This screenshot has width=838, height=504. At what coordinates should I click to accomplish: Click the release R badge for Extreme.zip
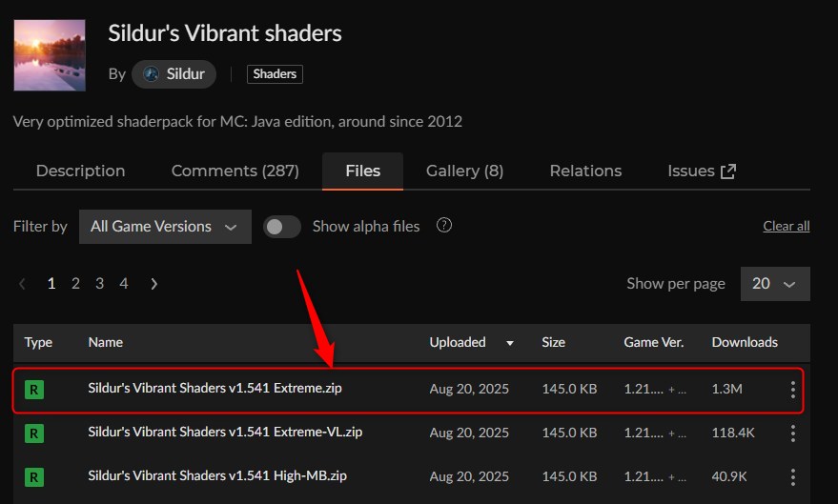34,390
